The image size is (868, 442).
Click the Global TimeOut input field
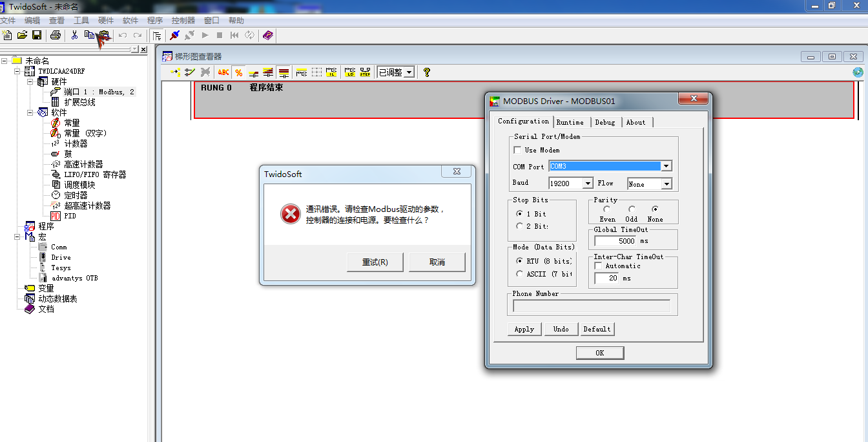(615, 241)
